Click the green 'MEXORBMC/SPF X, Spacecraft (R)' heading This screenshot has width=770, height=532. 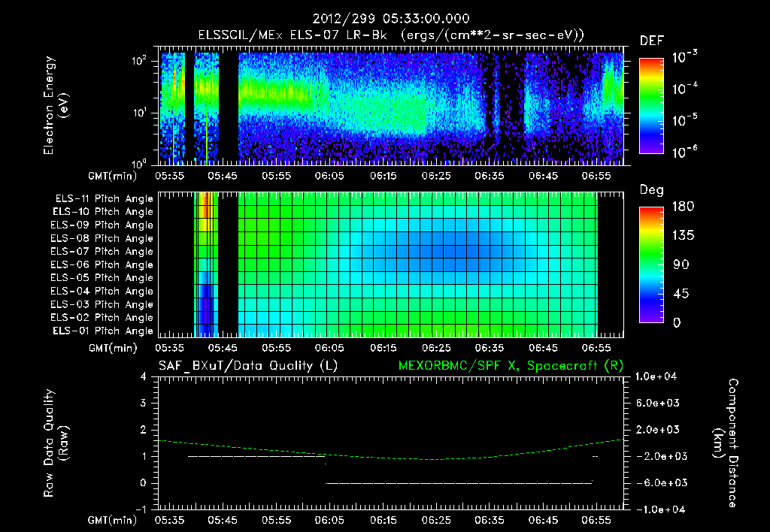(x=511, y=366)
